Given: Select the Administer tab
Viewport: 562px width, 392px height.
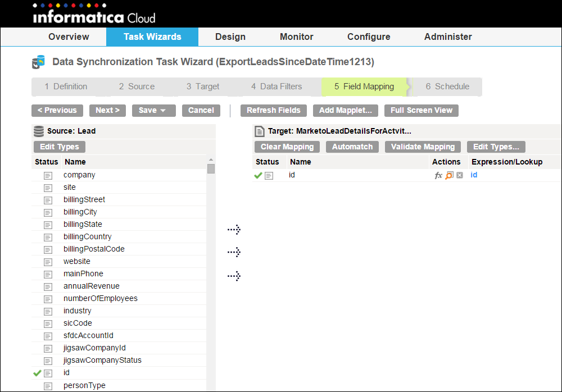Looking at the screenshot, I should click(448, 37).
